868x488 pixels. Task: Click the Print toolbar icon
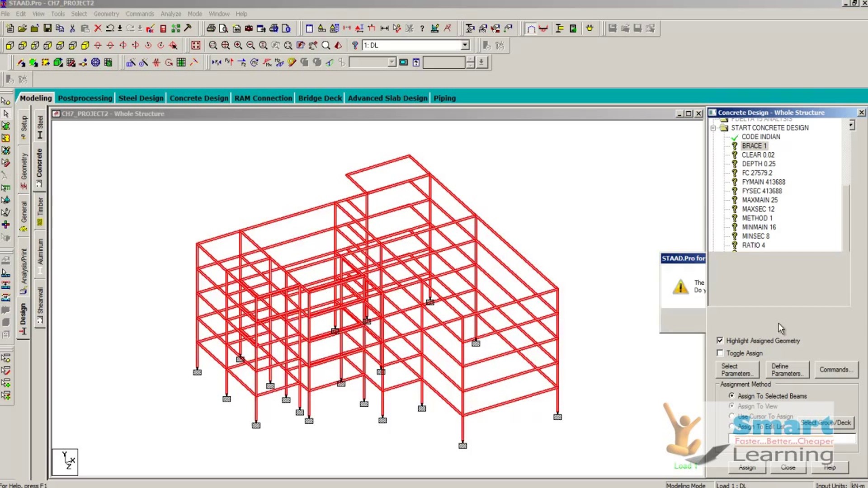coord(211,28)
